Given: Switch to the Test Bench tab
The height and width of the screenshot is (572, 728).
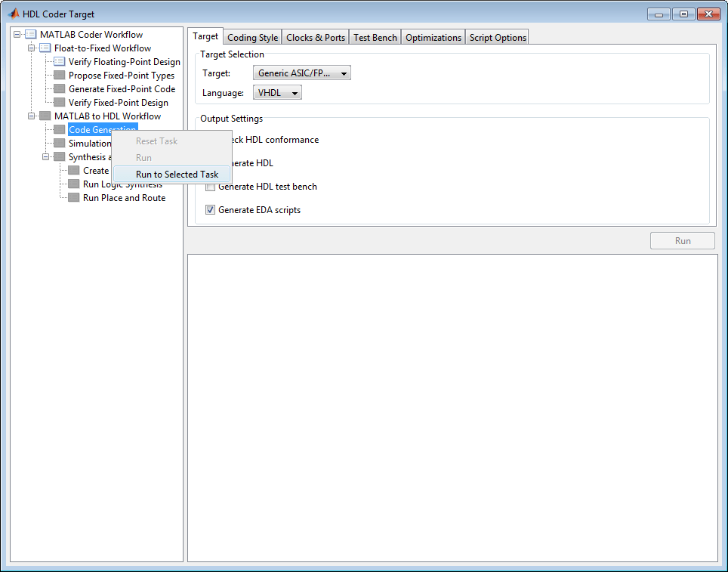Looking at the screenshot, I should pyautogui.click(x=375, y=38).
